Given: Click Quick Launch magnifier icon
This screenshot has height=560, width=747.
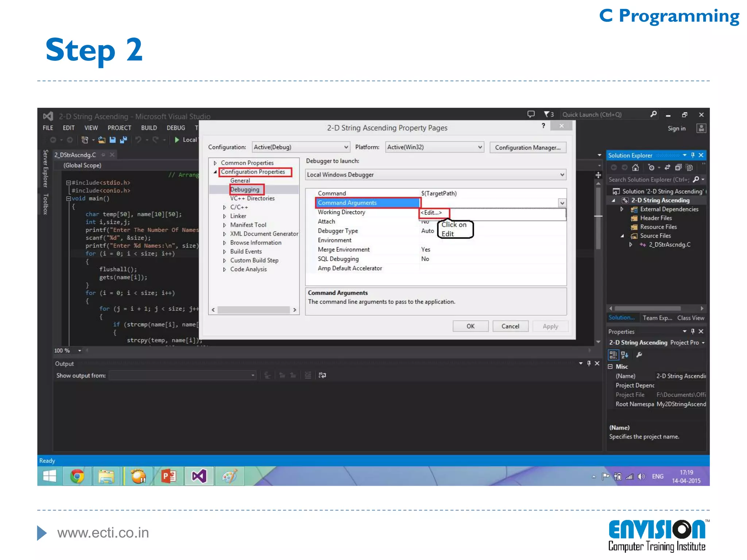Looking at the screenshot, I should point(654,114).
